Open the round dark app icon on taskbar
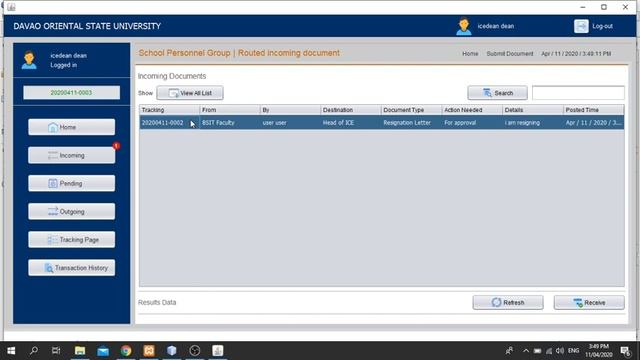Image resolution: width=640 pixels, height=360 pixels. click(195, 351)
